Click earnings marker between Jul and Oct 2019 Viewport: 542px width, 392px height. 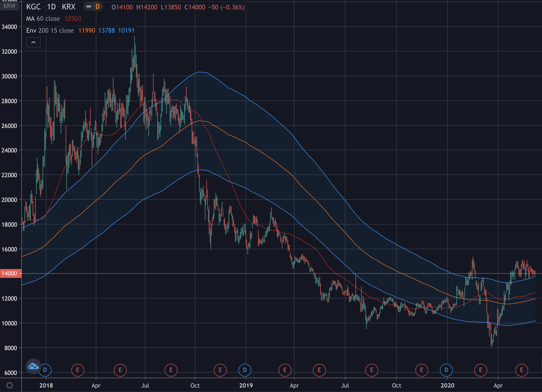[372, 370]
